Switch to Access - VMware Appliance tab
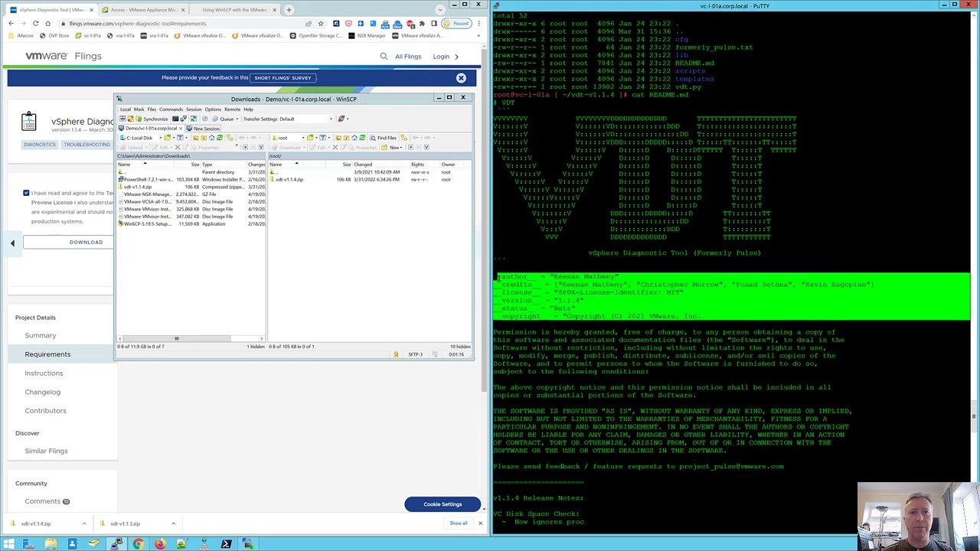Screen dimensions: 980x551 143,10
